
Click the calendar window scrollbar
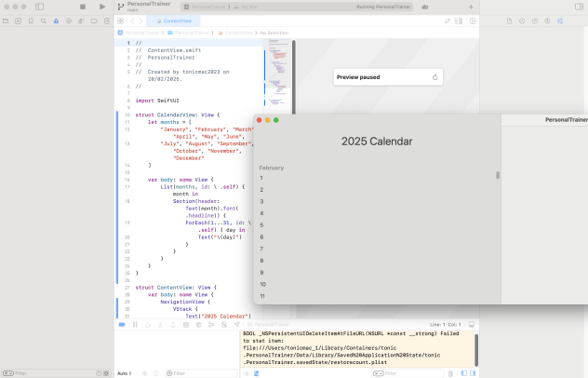coord(497,174)
